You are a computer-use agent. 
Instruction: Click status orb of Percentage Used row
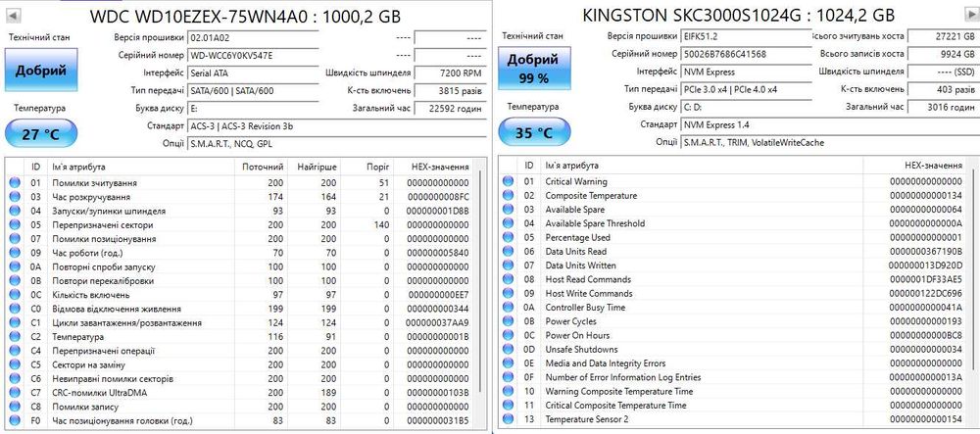(x=508, y=237)
